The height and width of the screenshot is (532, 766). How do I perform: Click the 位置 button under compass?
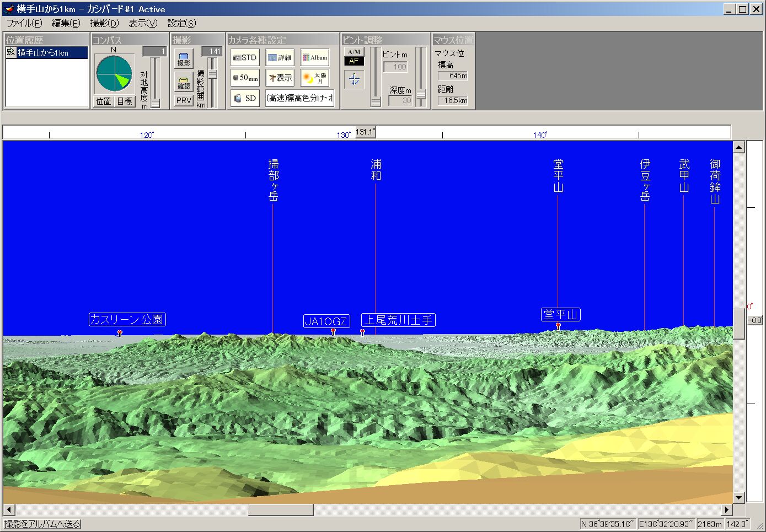tap(104, 101)
